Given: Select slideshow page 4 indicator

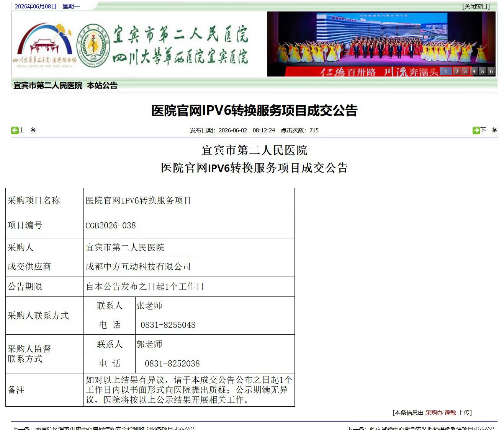Looking at the screenshot, I should click(474, 71).
